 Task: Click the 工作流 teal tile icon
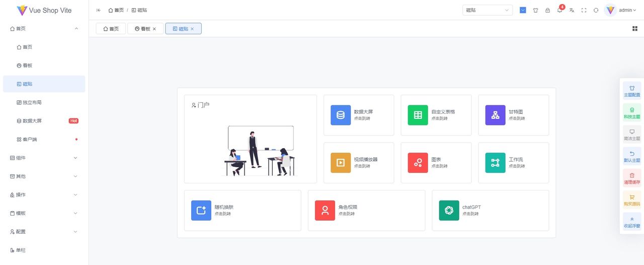(496, 163)
